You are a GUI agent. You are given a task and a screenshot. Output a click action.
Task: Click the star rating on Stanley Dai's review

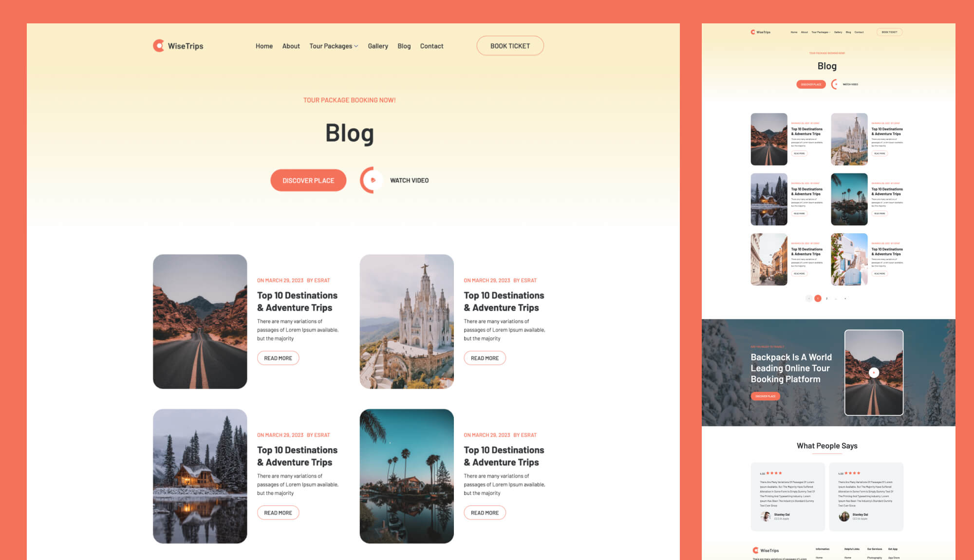pyautogui.click(x=774, y=473)
